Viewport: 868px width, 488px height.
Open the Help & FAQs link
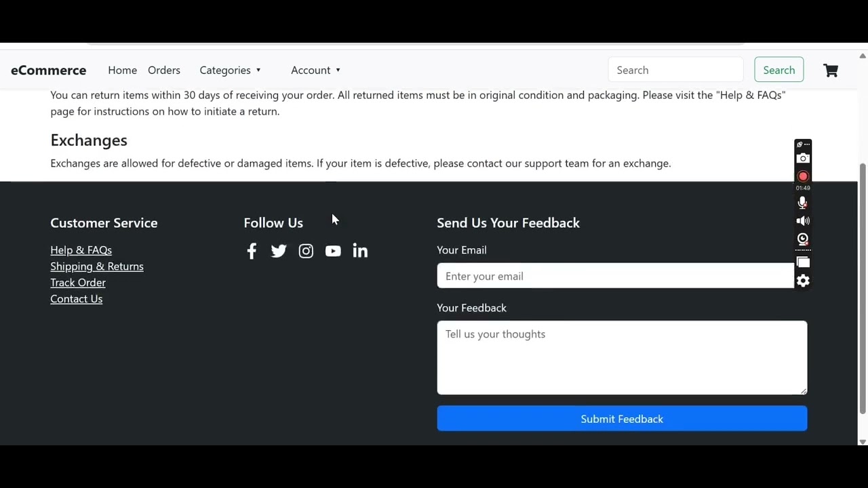tap(81, 250)
